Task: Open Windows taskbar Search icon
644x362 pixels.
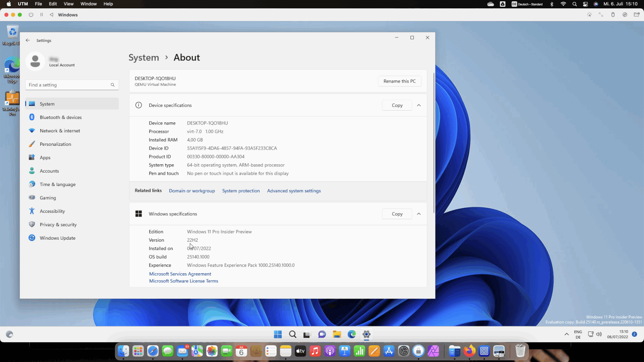Action: [x=293, y=334]
